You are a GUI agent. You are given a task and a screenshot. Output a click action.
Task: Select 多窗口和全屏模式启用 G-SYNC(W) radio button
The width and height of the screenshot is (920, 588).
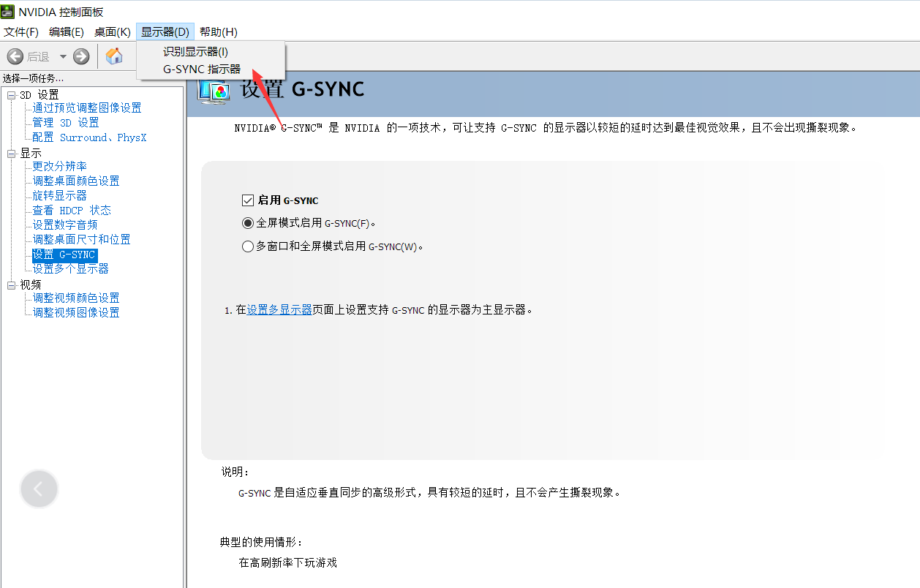coord(247,246)
